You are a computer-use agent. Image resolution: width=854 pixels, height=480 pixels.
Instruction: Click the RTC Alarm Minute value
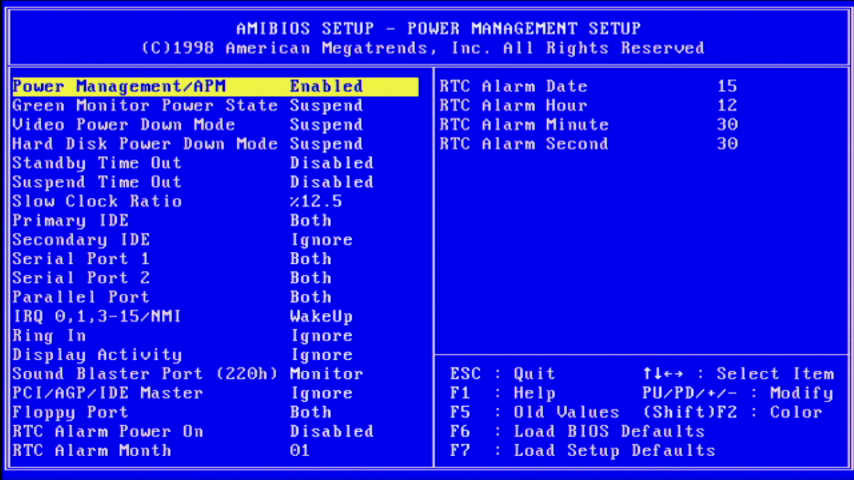coord(727,125)
